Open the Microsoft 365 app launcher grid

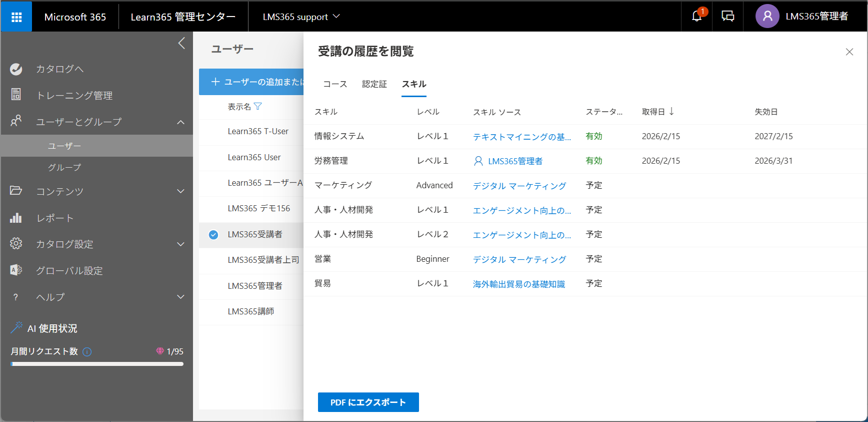pyautogui.click(x=16, y=17)
